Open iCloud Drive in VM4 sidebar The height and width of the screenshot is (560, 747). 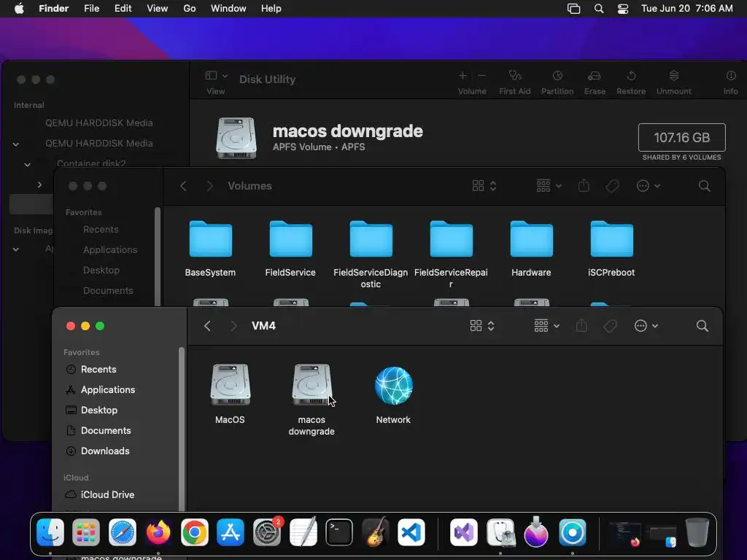point(107,495)
